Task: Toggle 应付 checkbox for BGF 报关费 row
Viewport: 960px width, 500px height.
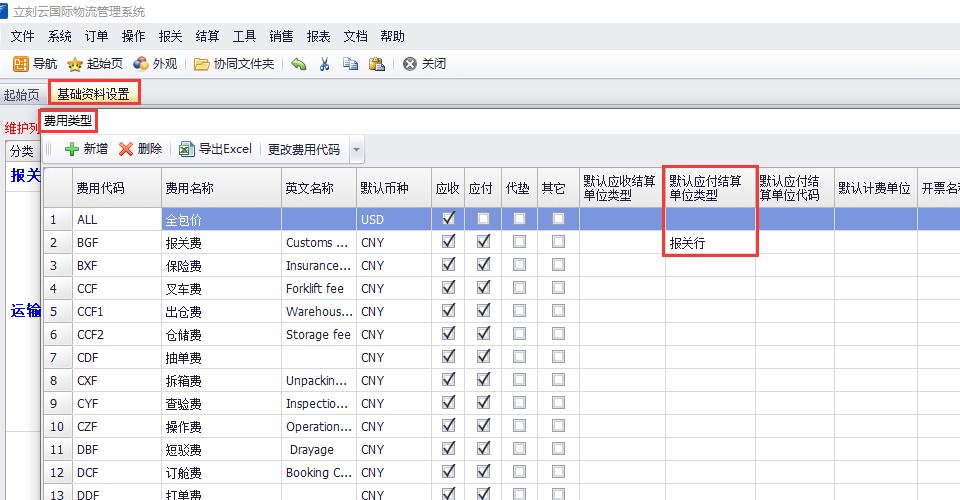Action: point(483,241)
